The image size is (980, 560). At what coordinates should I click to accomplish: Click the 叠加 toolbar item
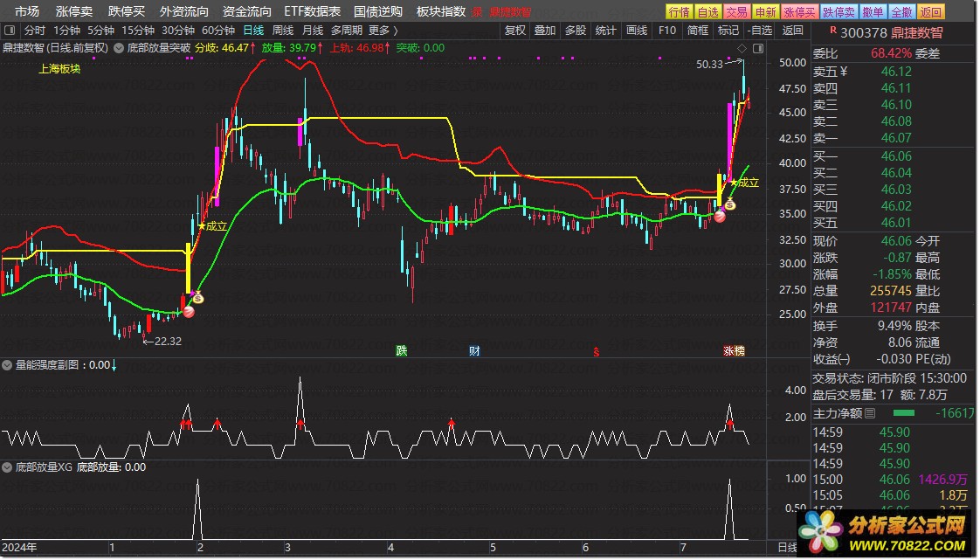545,30
